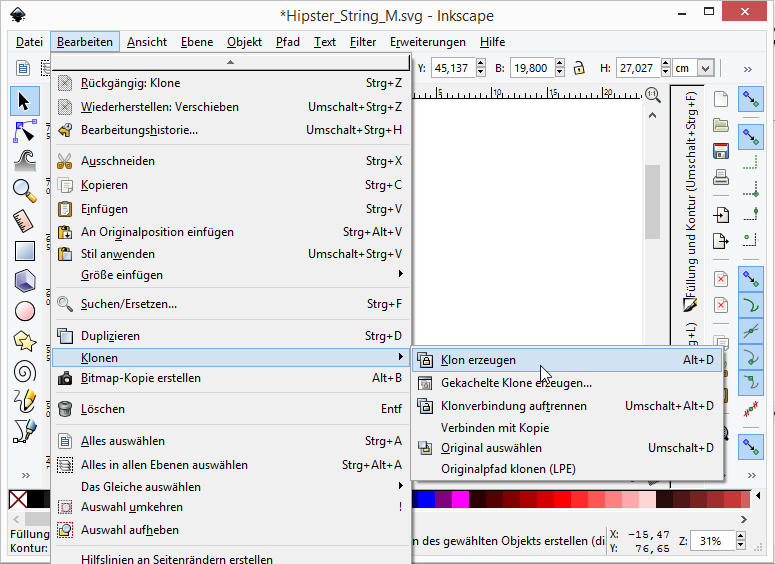This screenshot has height=564, width=775.
Task: Select the Star and polygon tool
Action: click(x=24, y=340)
